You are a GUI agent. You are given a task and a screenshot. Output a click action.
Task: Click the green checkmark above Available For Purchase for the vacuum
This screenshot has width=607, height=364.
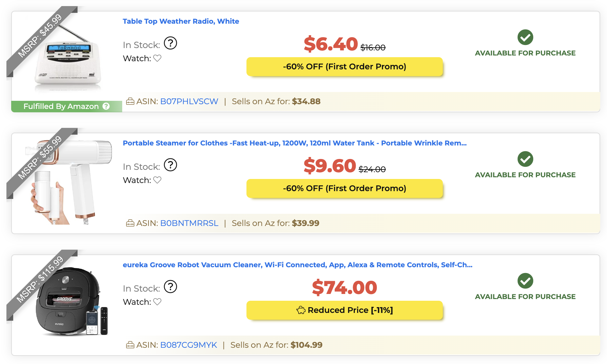coord(525,280)
